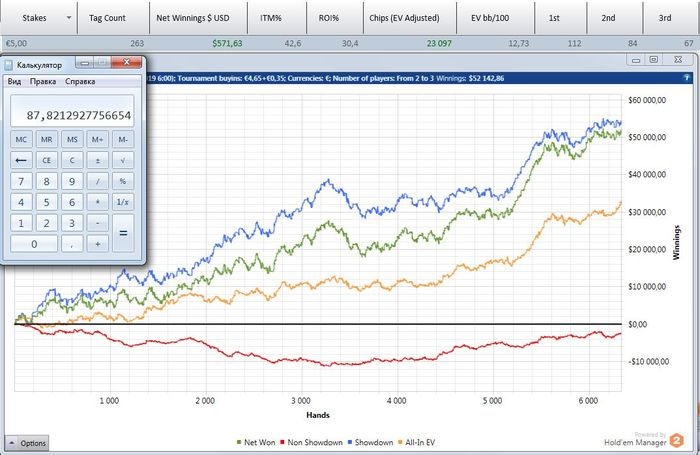This screenshot has height=455, width=700.
Task: Select the €5,00 stakes row cell
Action: coord(17,43)
